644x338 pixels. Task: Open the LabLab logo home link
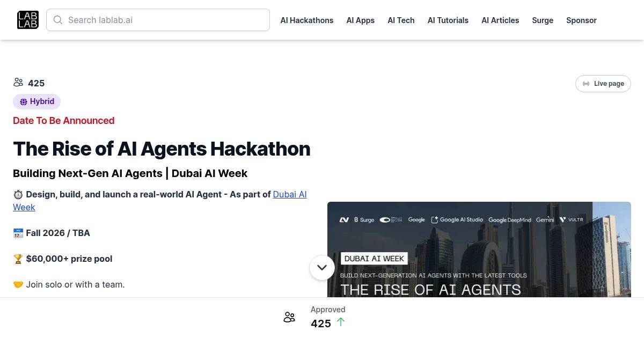point(28,20)
